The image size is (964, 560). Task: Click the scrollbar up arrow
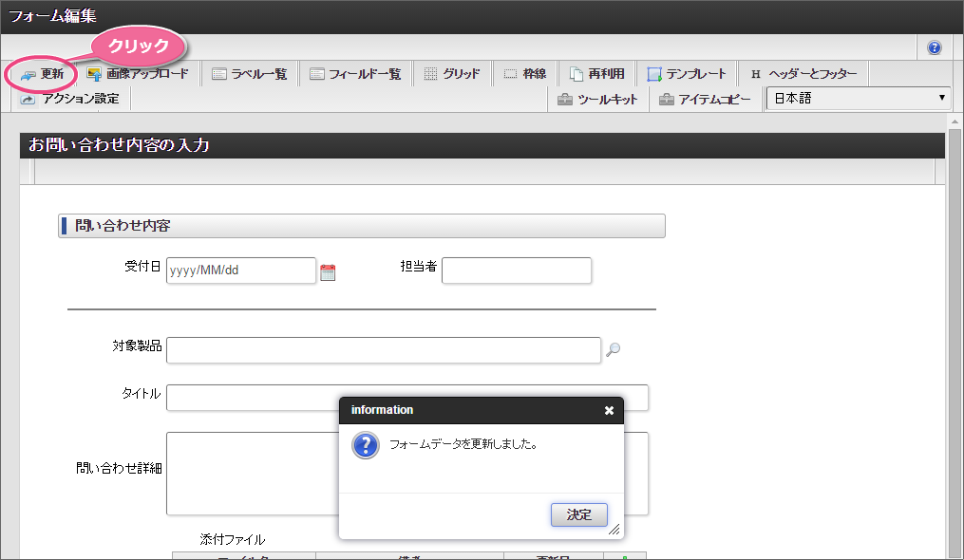(955, 121)
